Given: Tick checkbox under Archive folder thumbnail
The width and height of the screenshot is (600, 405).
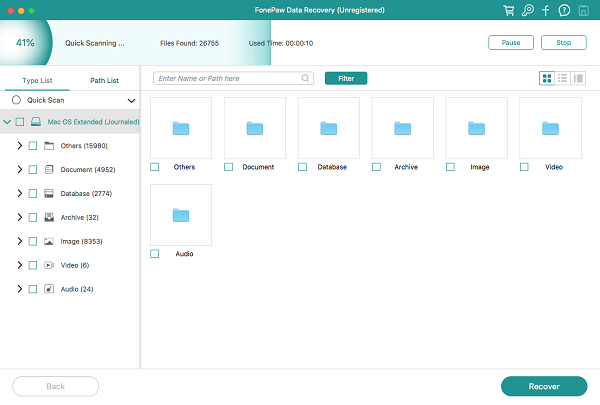Looking at the screenshot, I should pyautogui.click(x=376, y=167).
